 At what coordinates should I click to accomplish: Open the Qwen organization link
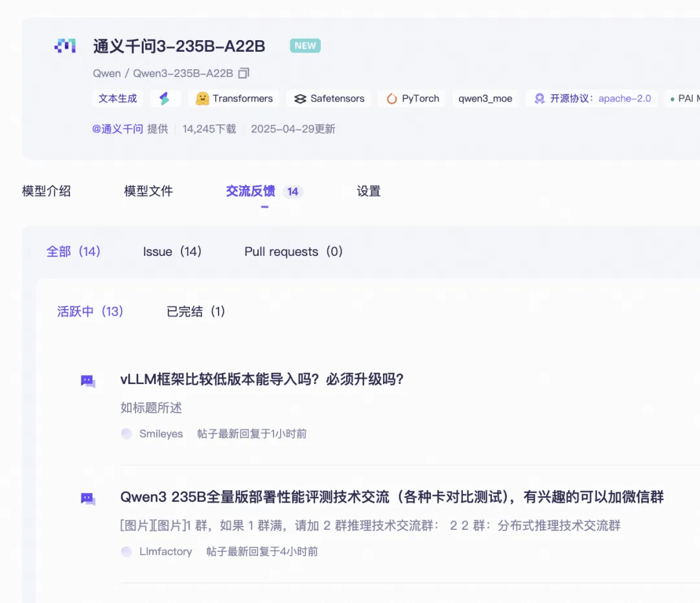tap(107, 73)
